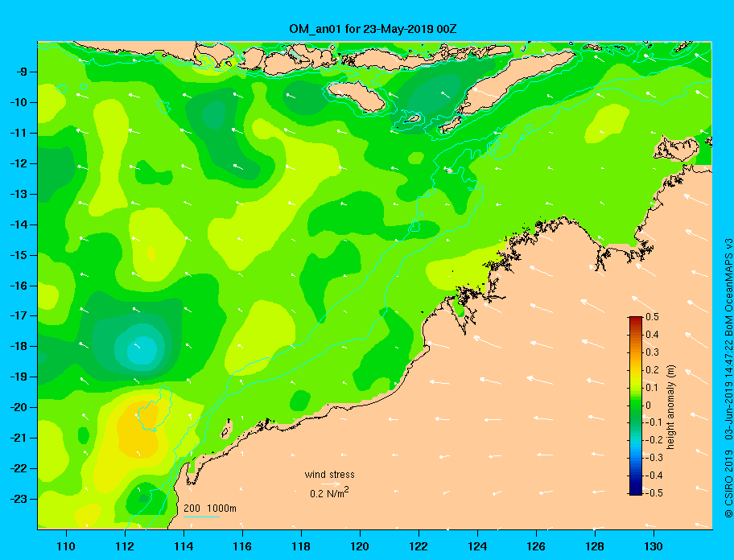734x560 pixels.
Task: Click longitude axis label "128"
Action: click(x=595, y=546)
